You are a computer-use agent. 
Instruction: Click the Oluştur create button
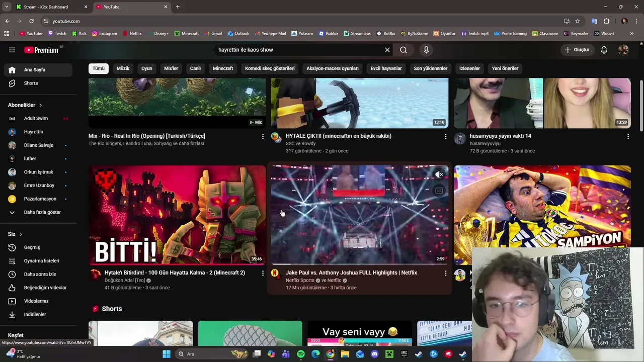(x=577, y=50)
